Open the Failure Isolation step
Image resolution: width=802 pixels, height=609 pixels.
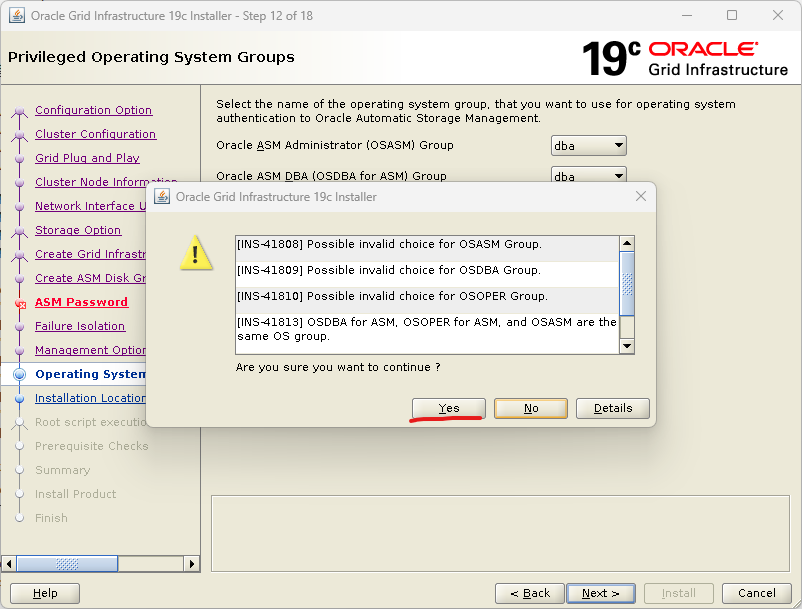pyautogui.click(x=80, y=326)
